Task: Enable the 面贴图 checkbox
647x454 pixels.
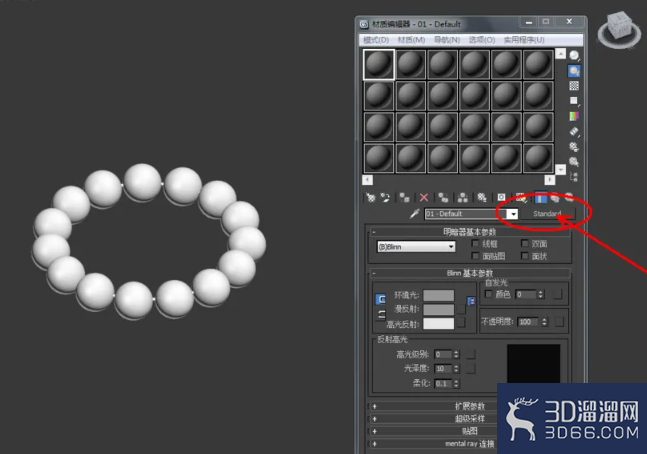Action: click(x=475, y=256)
